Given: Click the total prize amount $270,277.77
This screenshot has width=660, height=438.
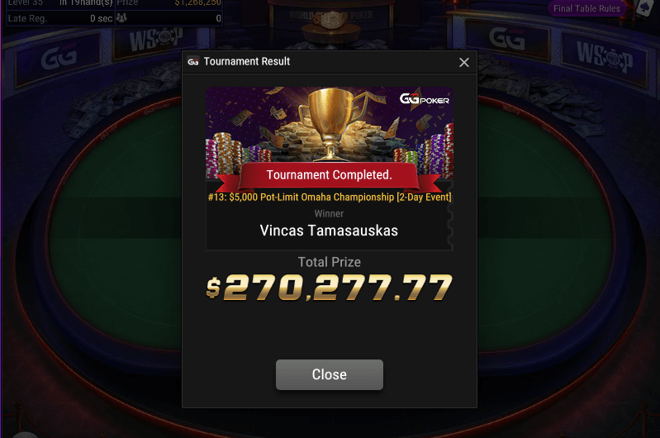Looking at the screenshot, I should [329, 287].
